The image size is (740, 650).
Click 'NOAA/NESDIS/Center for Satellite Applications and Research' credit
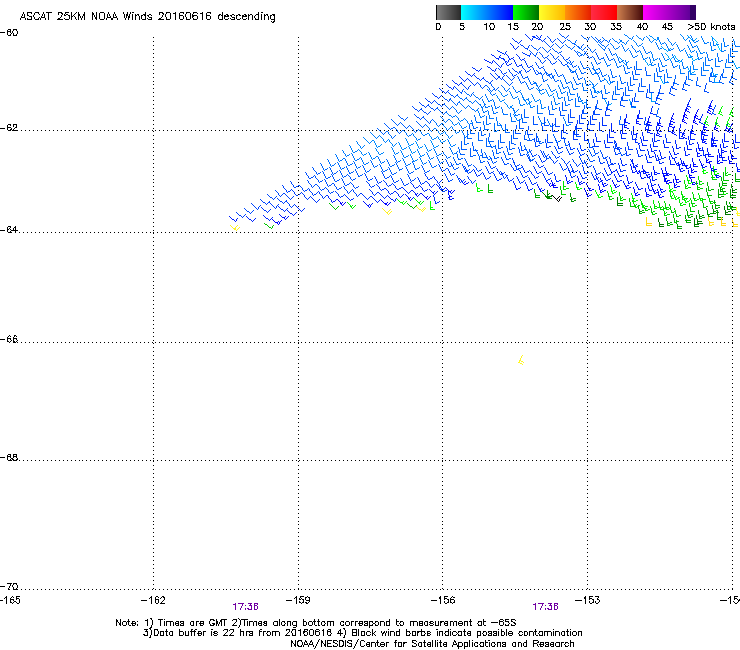432,644
